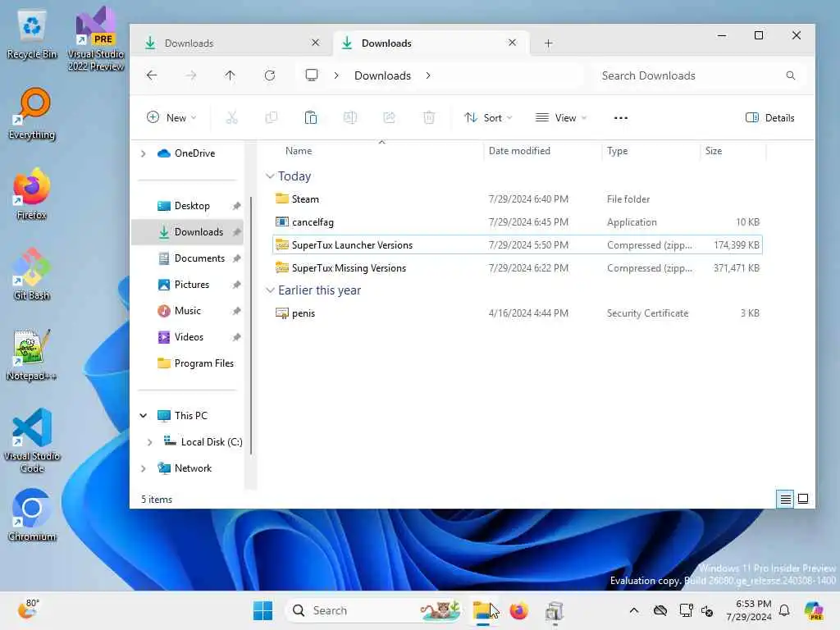Click Downloads in the address breadcrumb

[x=382, y=75]
